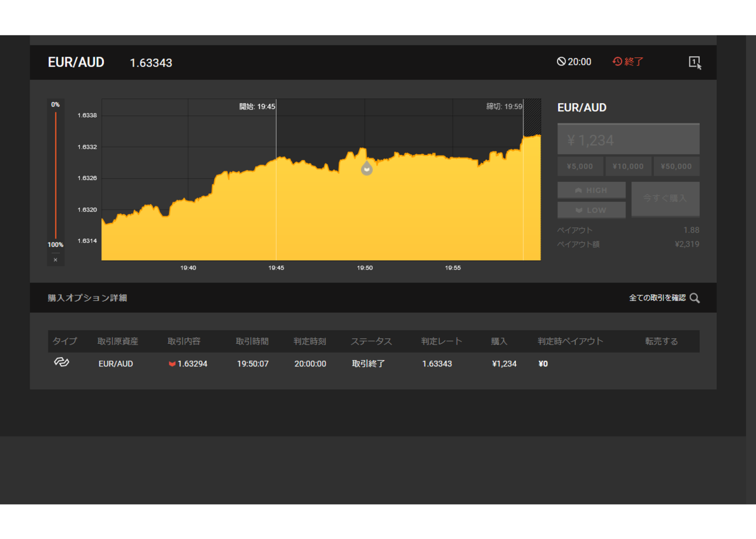Select the LOW option button
The image size is (756, 539).
(x=592, y=210)
